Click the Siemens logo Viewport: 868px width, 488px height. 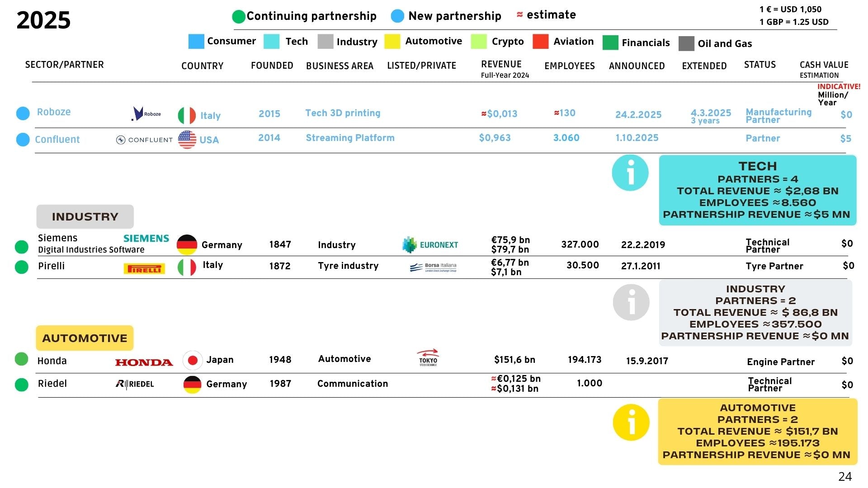point(146,238)
